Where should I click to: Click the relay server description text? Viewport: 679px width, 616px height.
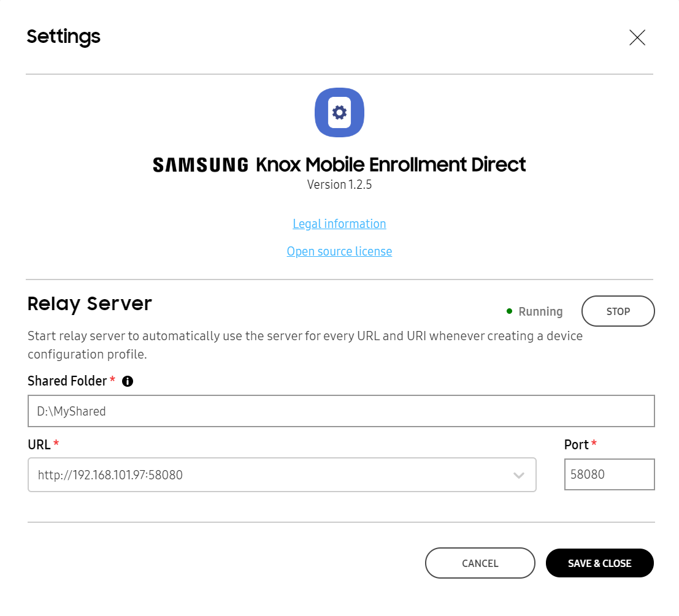point(305,345)
